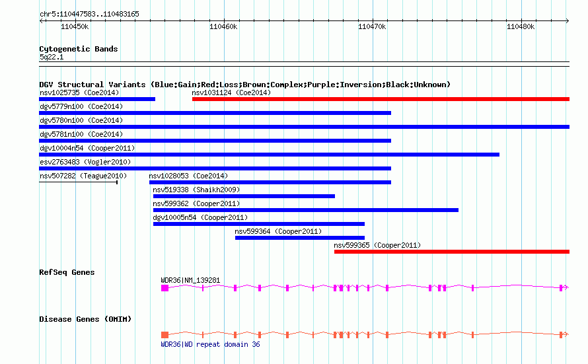This screenshot has width=588, height=364.
Task: Click the 110450k ruler tick label
Action: point(75,26)
